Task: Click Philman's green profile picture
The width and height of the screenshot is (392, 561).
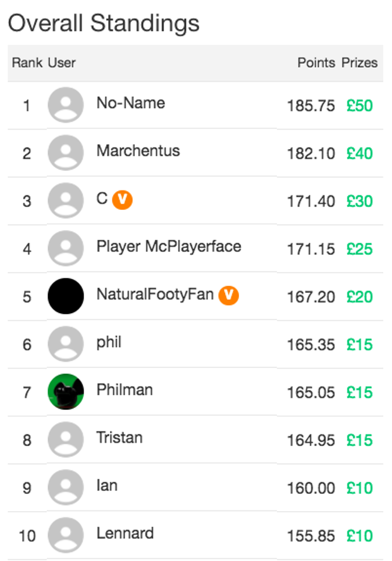Action: tap(66, 392)
